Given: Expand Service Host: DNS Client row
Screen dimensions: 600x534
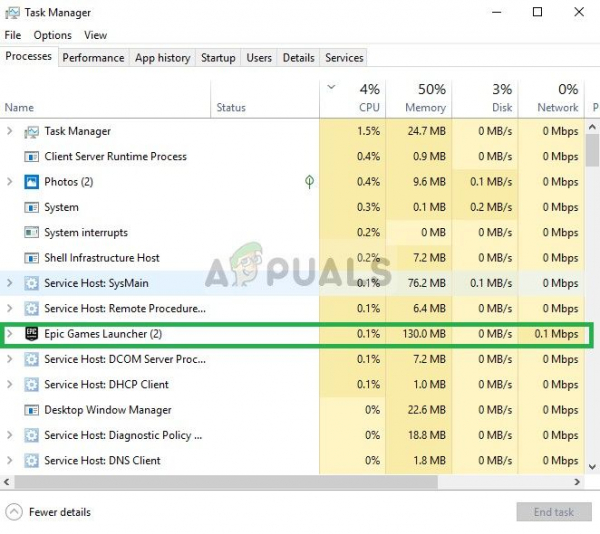Looking at the screenshot, I should (x=10, y=461).
